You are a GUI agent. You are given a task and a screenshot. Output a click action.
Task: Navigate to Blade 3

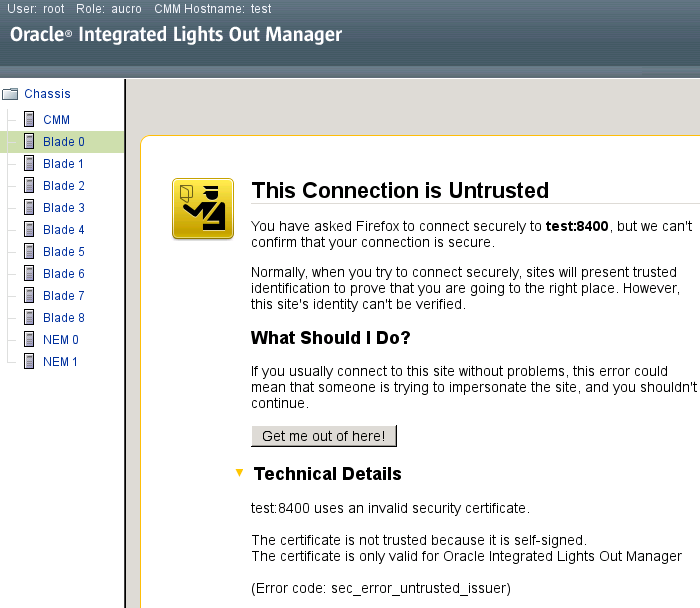click(x=64, y=208)
